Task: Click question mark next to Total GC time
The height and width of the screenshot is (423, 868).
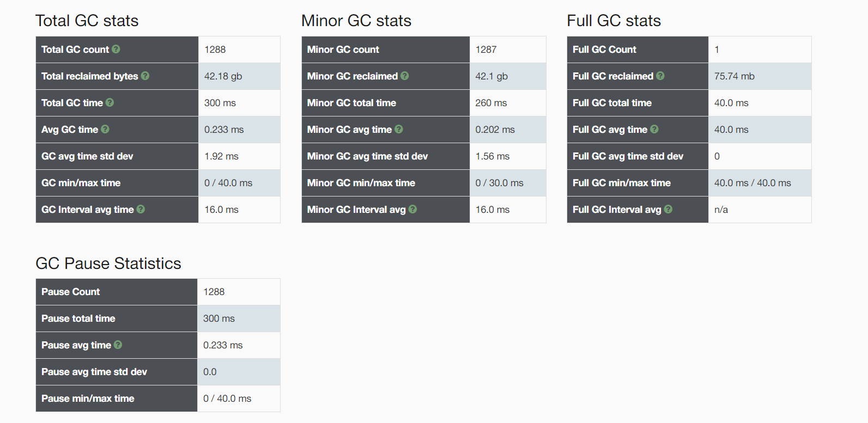Action: click(x=110, y=102)
